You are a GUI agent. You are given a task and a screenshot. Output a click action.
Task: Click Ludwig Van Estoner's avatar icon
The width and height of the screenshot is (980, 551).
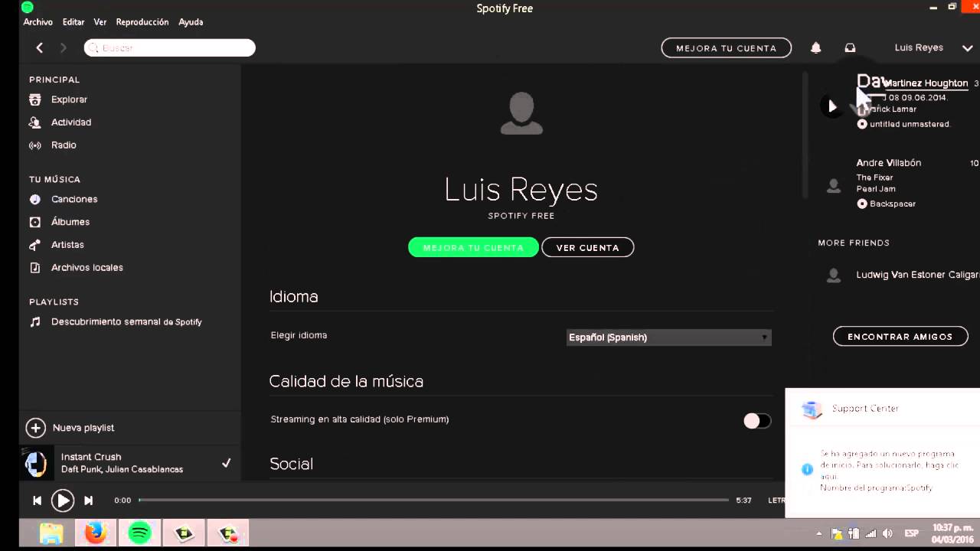pos(834,275)
